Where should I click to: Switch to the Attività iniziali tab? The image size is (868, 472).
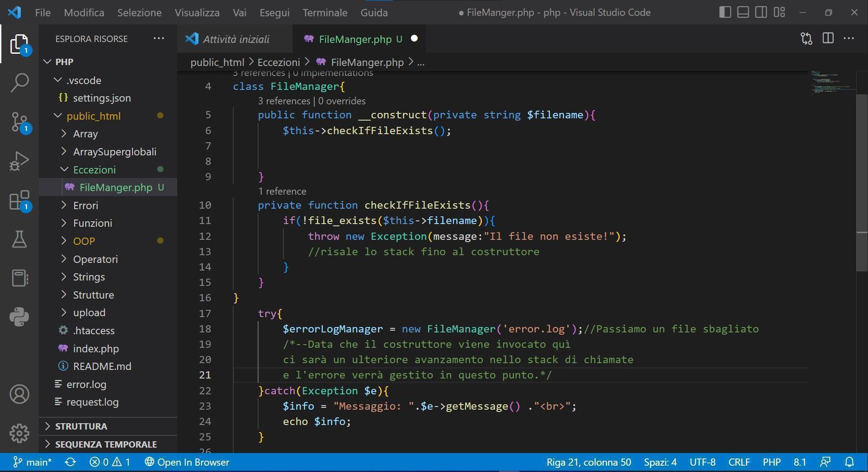click(235, 39)
